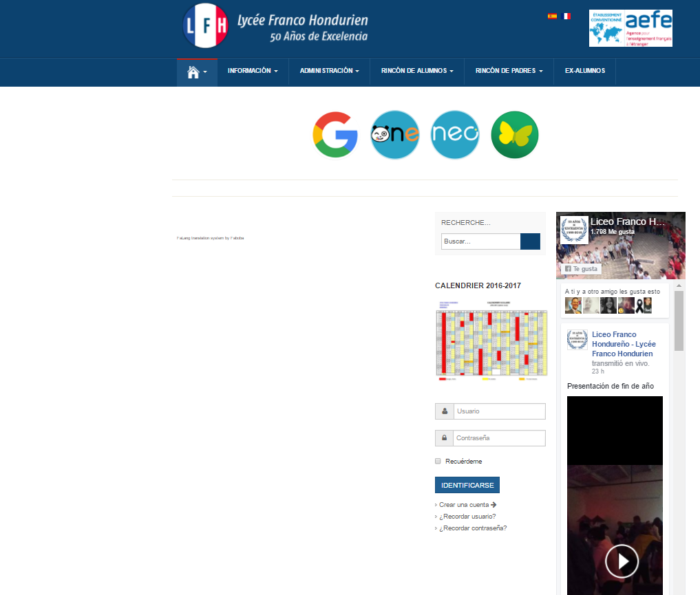Click the IDENTIFICARSE login button
Image resolution: width=700 pixels, height=595 pixels.
pos(467,485)
